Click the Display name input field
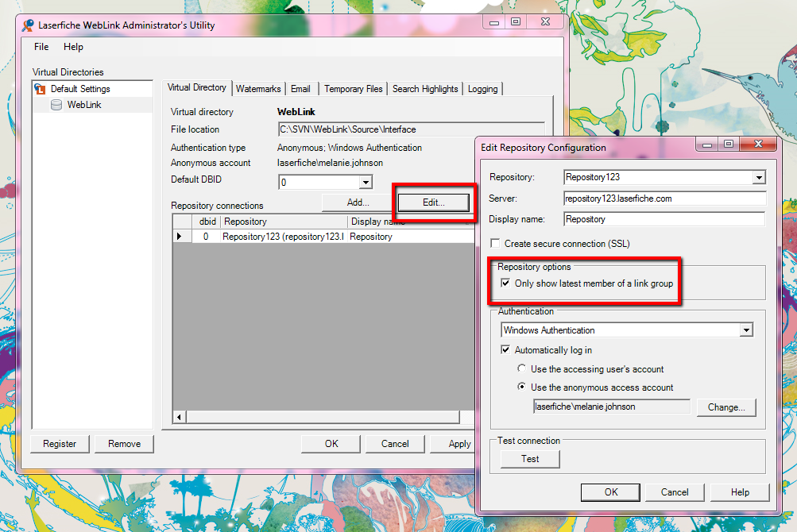This screenshot has width=797, height=532. 664,219
